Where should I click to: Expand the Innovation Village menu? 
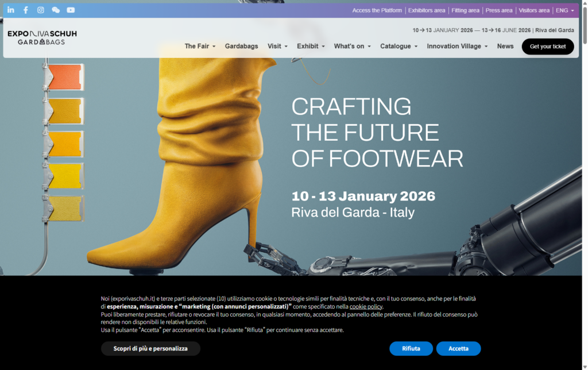click(x=457, y=46)
